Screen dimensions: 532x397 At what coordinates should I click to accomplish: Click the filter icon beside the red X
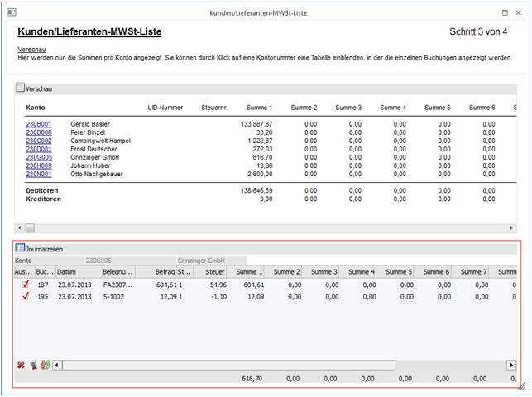[33, 364]
